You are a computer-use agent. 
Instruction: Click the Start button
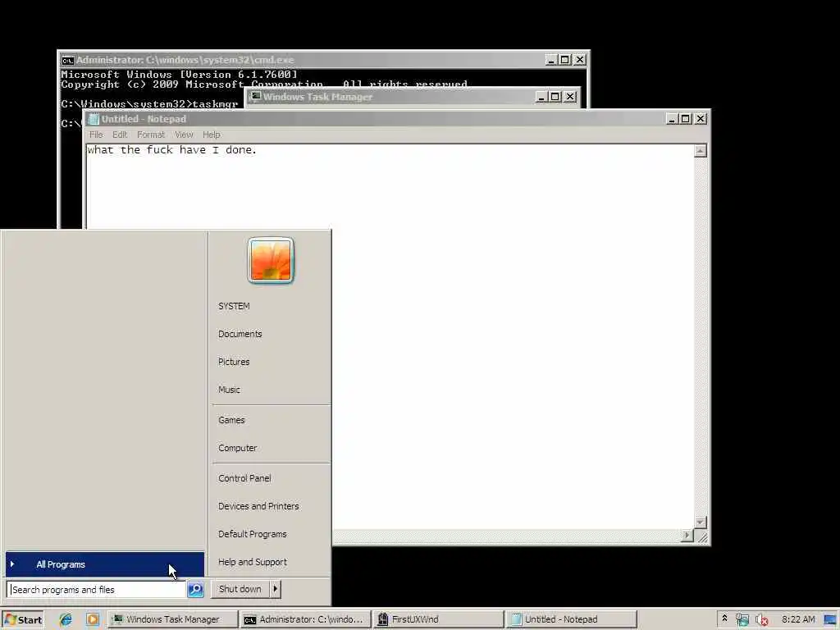tap(22, 619)
